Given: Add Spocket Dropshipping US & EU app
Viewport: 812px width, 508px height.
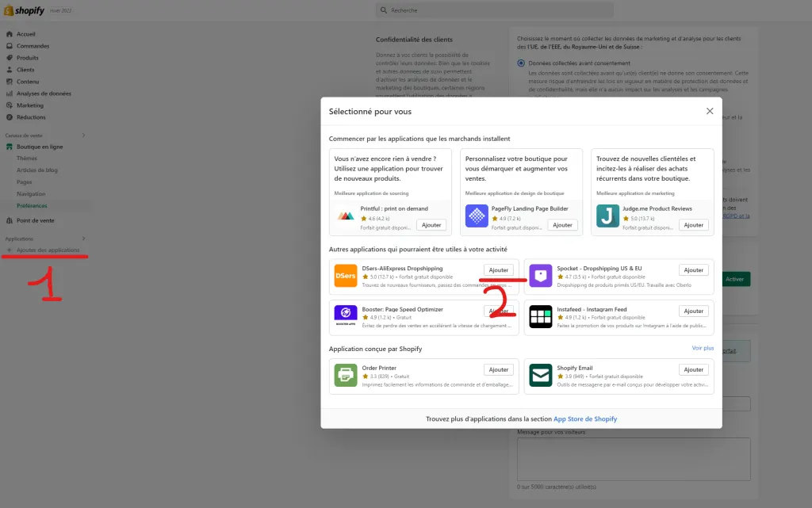Looking at the screenshot, I should (x=693, y=270).
